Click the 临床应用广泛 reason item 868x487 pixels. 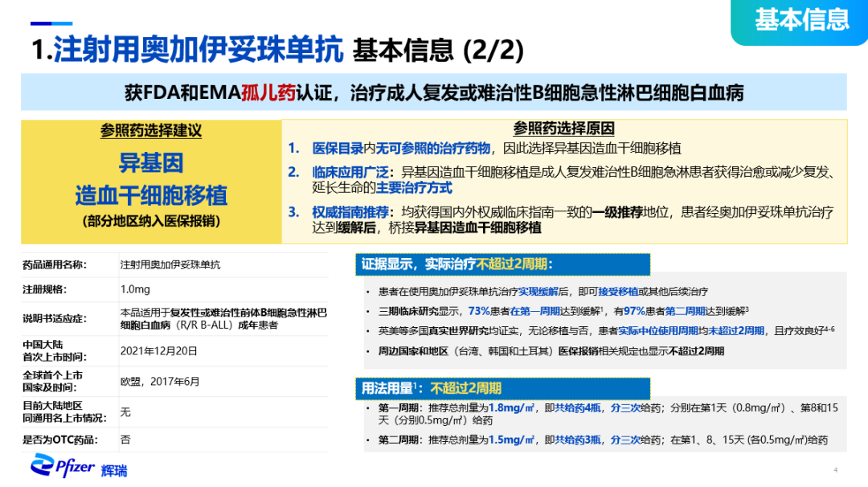click(x=349, y=172)
